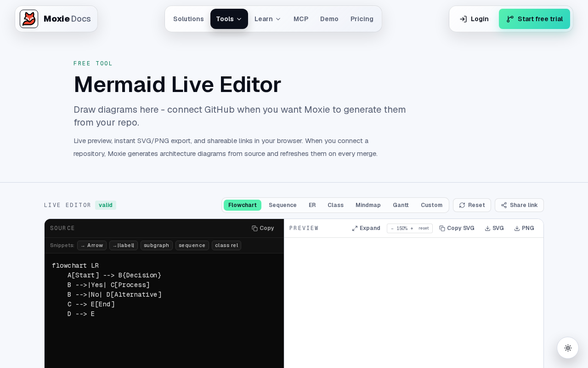The image size is (588, 368).
Task: Open the Solutions nav item
Action: coord(188,19)
